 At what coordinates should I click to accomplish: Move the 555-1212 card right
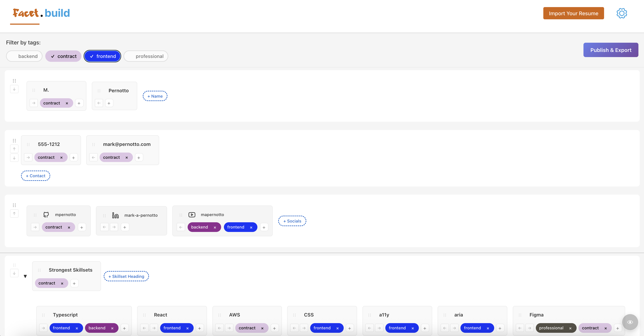(28, 158)
